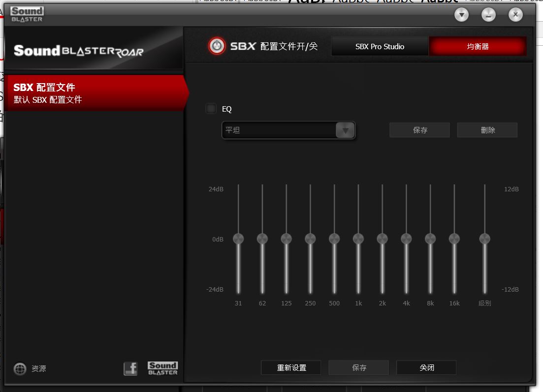The width and height of the screenshot is (543, 392).
Task: Click the 资源 text link
Action: coord(38,369)
